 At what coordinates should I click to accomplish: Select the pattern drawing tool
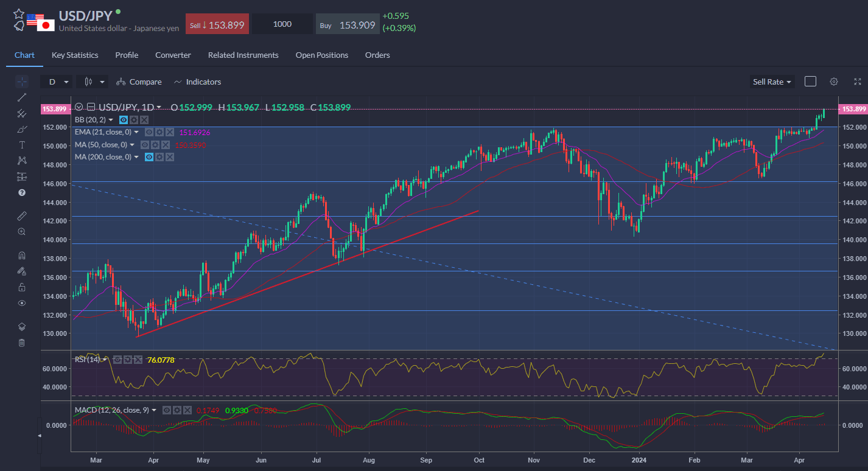coord(22,161)
